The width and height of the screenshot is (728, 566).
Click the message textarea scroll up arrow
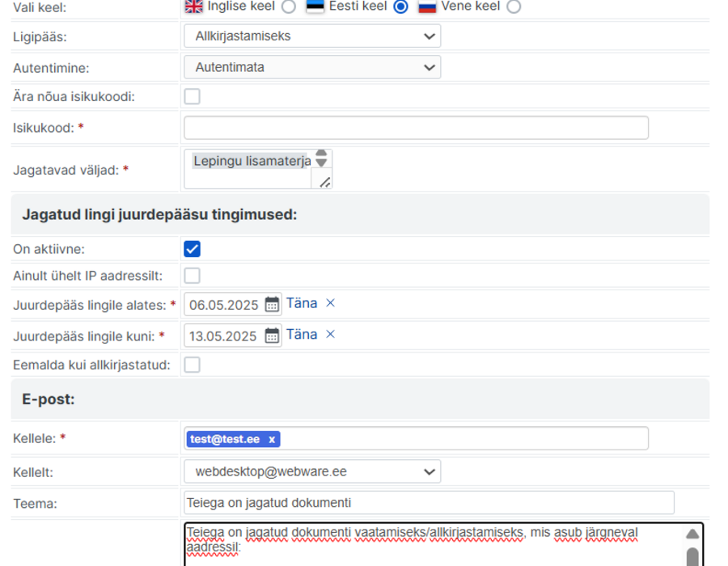[692, 534]
